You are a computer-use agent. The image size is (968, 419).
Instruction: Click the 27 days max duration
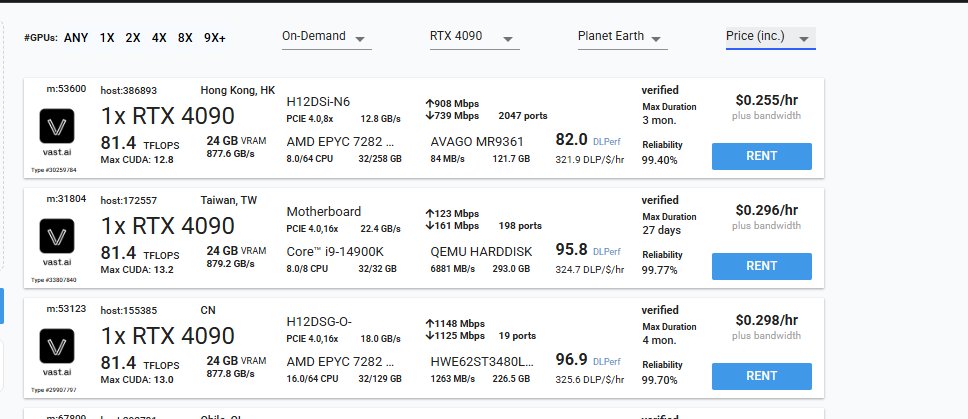pos(661,230)
